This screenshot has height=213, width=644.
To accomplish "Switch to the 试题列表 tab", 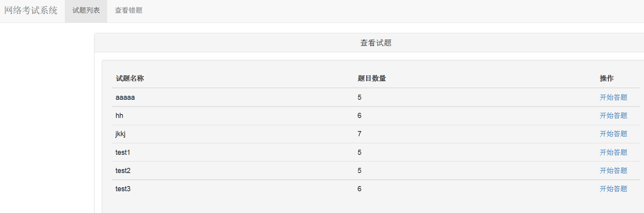I will (86, 11).
